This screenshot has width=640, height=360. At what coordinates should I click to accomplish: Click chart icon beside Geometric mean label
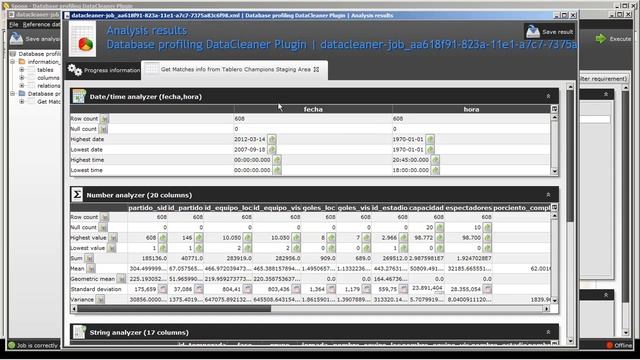click(121, 279)
